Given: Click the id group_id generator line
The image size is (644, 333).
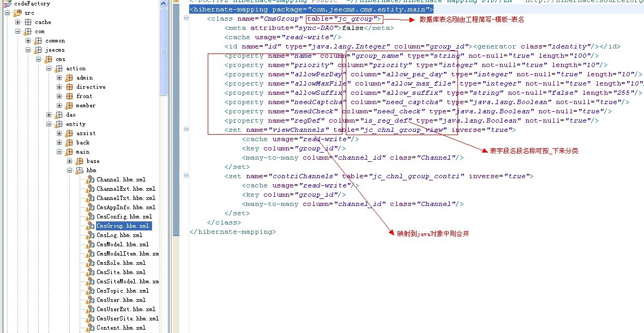Looking at the screenshot, I should point(422,46).
